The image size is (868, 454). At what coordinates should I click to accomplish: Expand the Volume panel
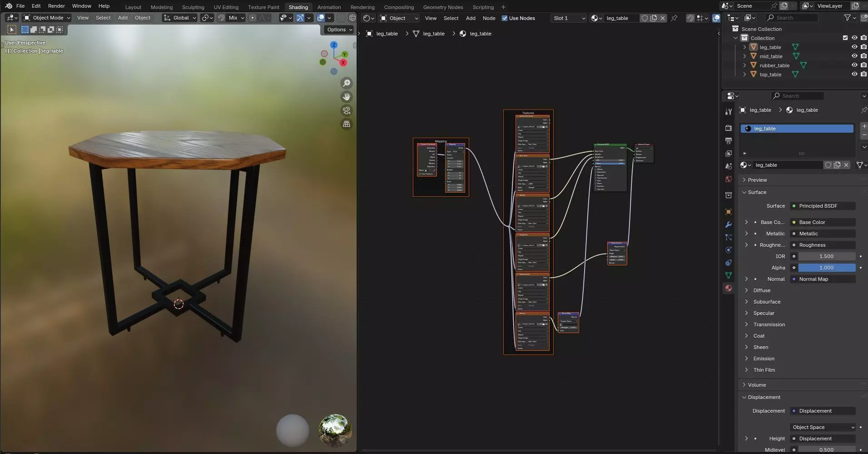(x=757, y=385)
